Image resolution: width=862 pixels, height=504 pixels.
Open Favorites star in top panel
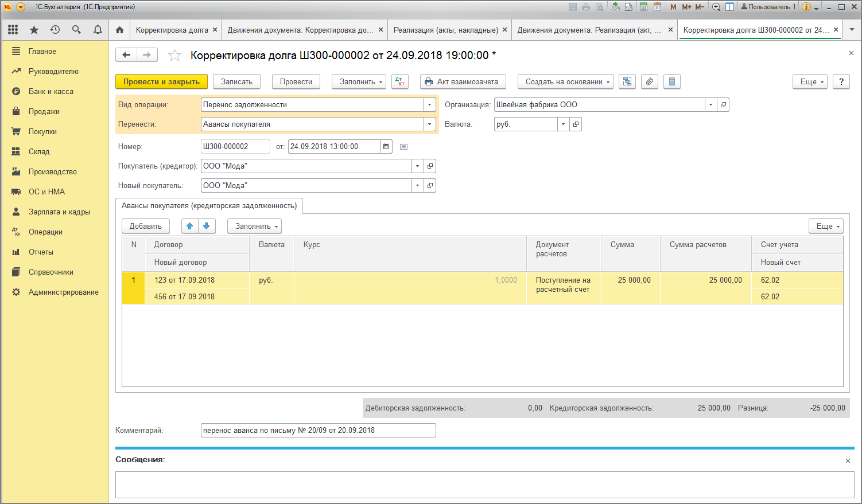[x=34, y=30]
